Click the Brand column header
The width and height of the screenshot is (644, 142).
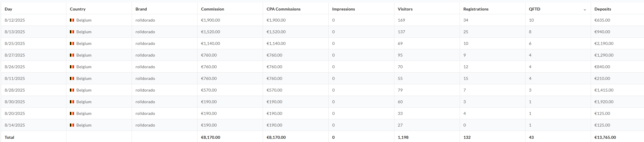141,9
